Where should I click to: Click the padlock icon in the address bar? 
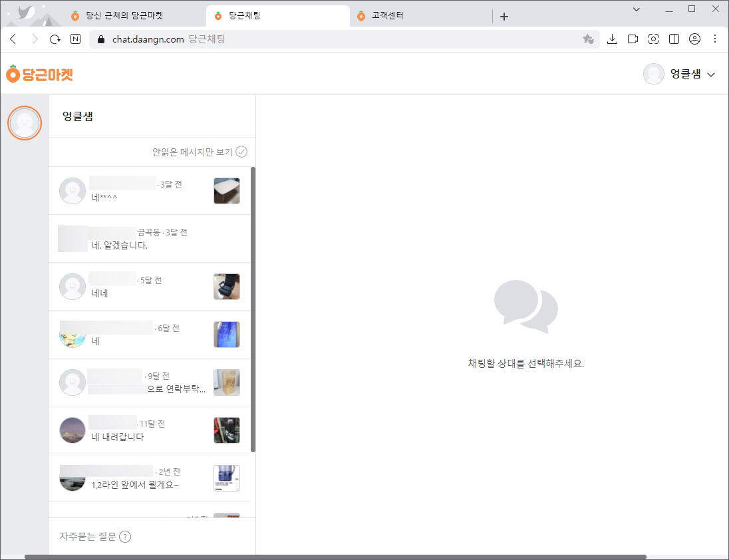100,39
